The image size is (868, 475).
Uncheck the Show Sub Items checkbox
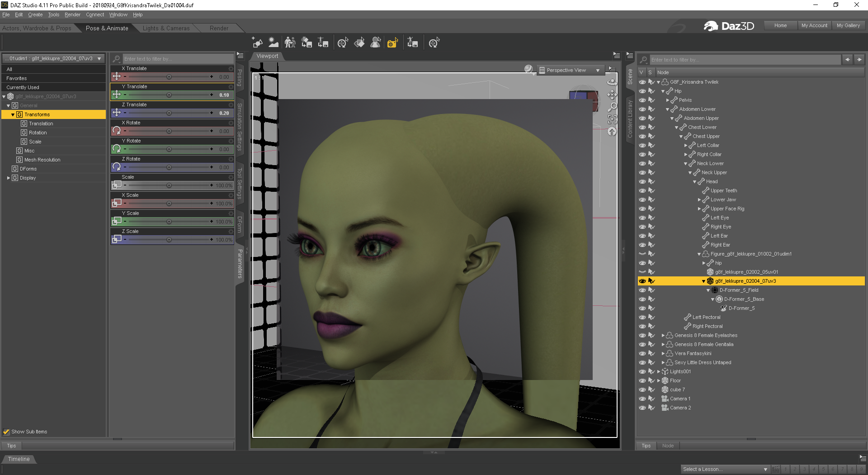6,432
